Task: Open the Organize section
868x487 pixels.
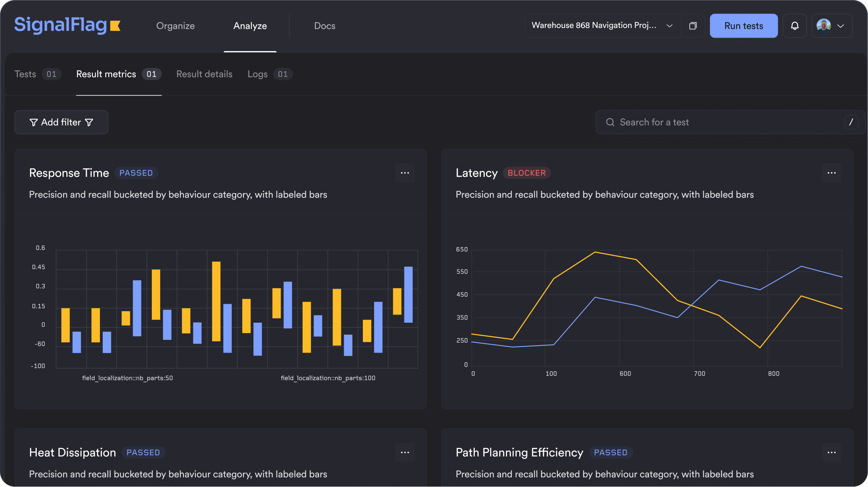Action: pos(175,26)
